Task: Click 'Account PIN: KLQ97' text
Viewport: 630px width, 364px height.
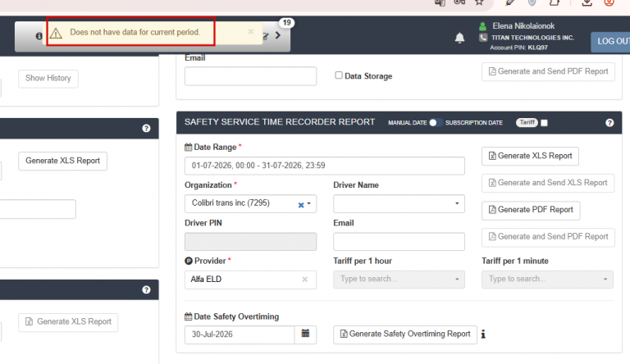Action: pos(518,48)
